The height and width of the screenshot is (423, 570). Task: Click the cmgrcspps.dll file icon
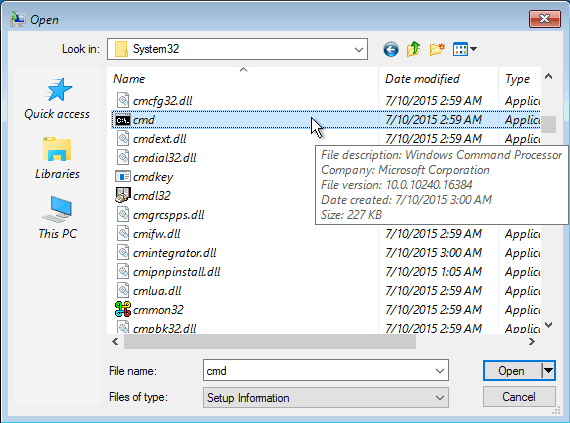click(123, 215)
